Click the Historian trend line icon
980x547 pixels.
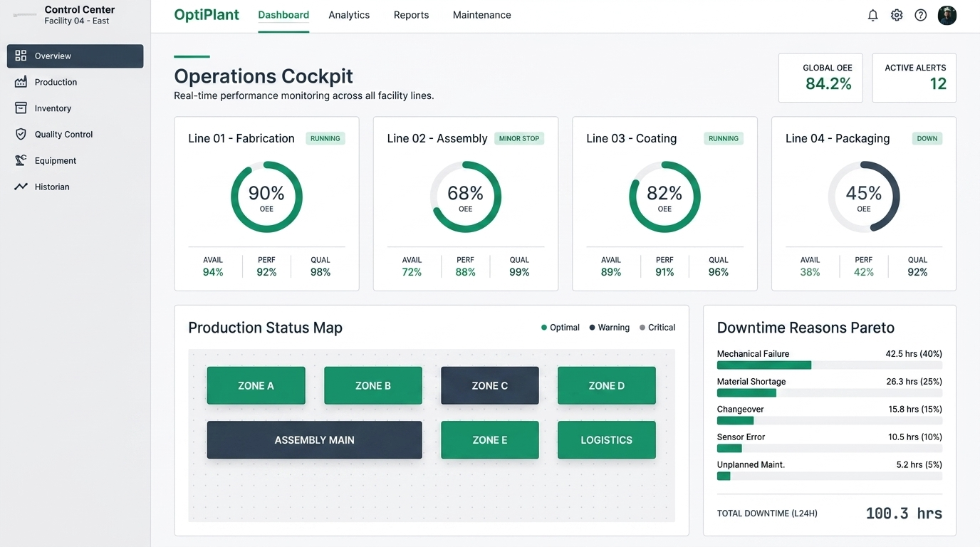tap(21, 187)
